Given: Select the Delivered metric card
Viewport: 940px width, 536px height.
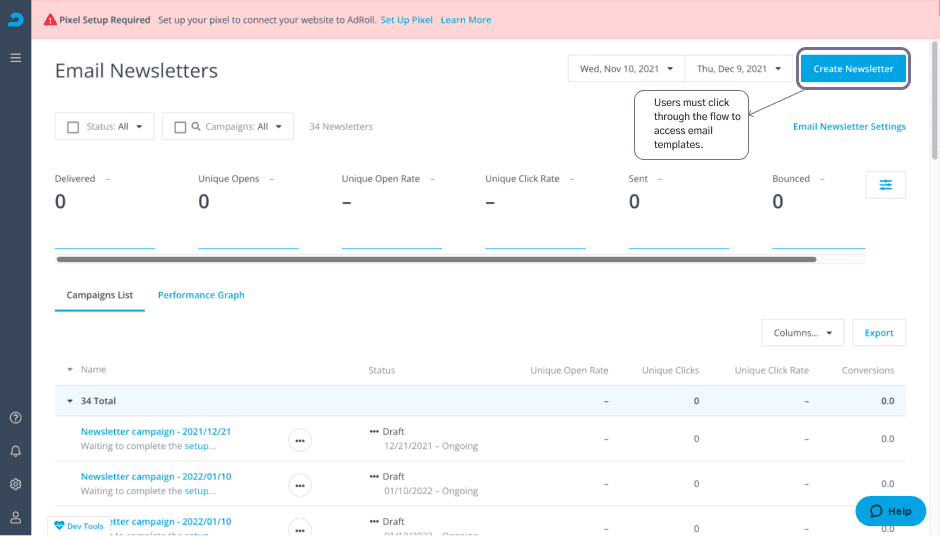Looking at the screenshot, I should click(x=105, y=210).
